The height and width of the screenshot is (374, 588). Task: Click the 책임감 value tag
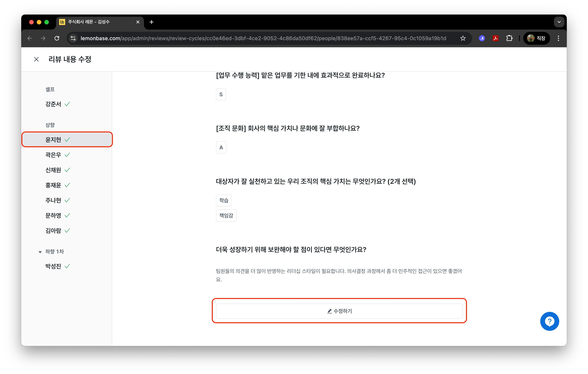click(x=226, y=215)
